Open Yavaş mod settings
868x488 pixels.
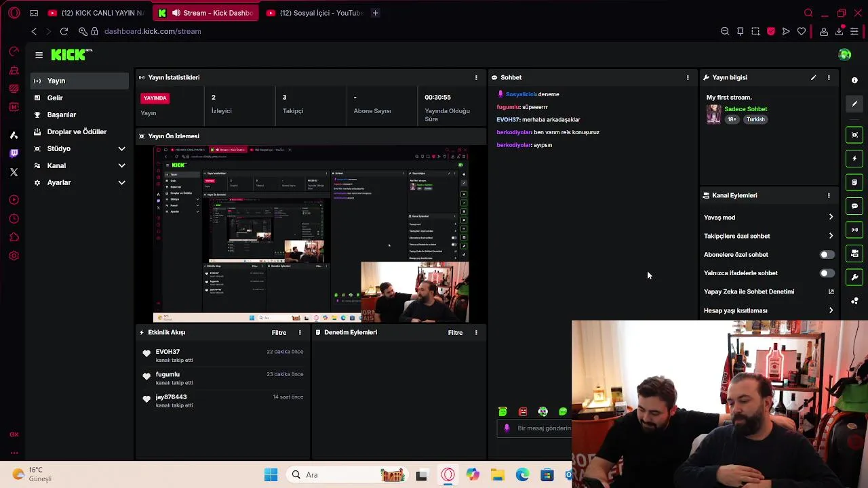click(x=769, y=218)
